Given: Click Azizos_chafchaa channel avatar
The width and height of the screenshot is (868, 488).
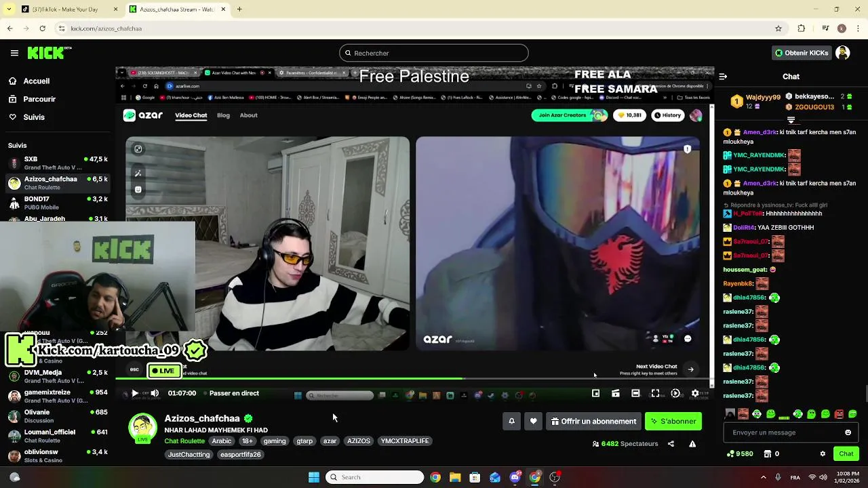Looking at the screenshot, I should (x=142, y=428).
